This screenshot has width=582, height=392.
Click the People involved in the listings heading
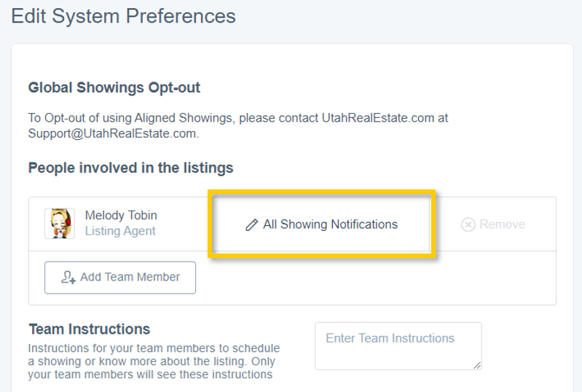point(130,168)
